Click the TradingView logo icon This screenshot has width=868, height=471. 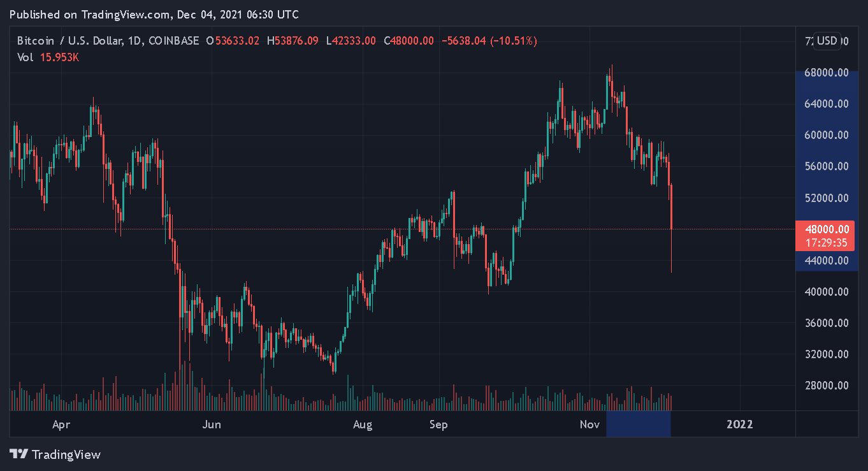(18, 454)
